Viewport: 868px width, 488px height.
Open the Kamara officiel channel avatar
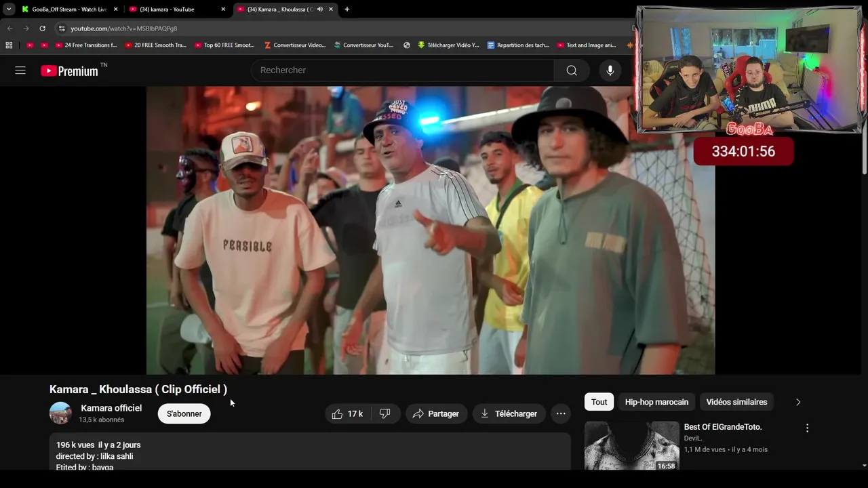click(60, 413)
